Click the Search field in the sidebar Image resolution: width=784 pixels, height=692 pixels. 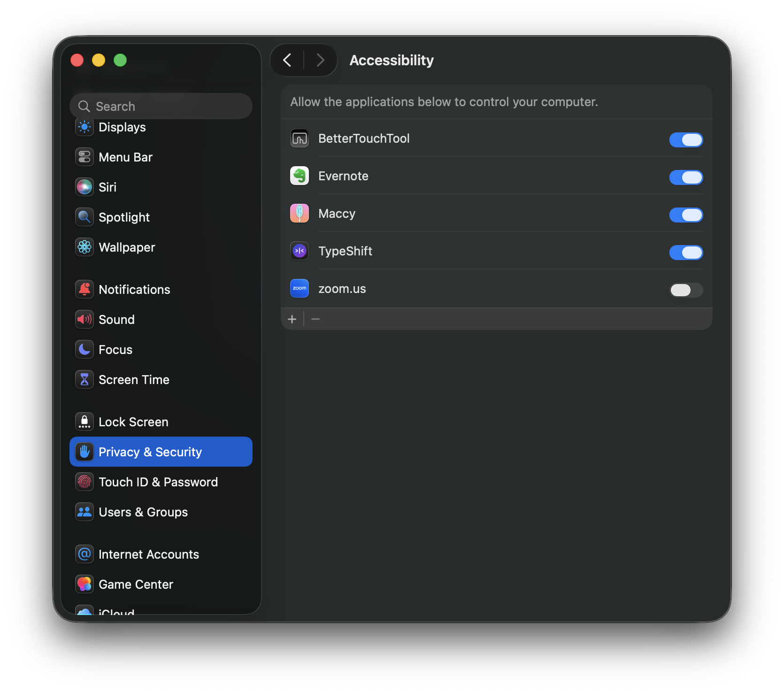click(161, 106)
